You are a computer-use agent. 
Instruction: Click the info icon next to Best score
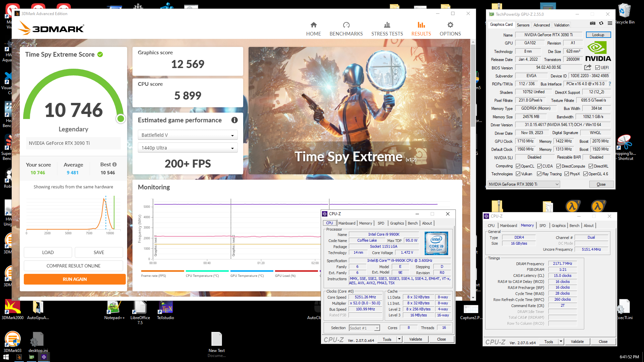click(x=114, y=164)
